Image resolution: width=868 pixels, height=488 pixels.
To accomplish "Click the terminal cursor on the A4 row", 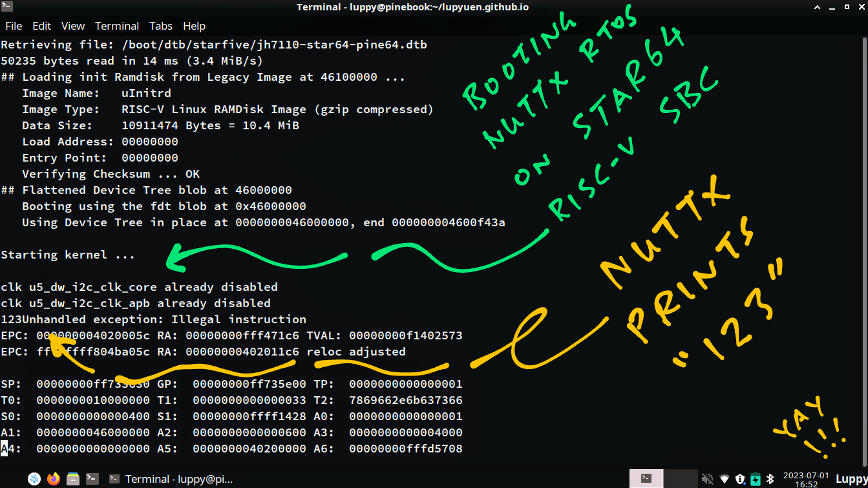I will click(4, 449).
